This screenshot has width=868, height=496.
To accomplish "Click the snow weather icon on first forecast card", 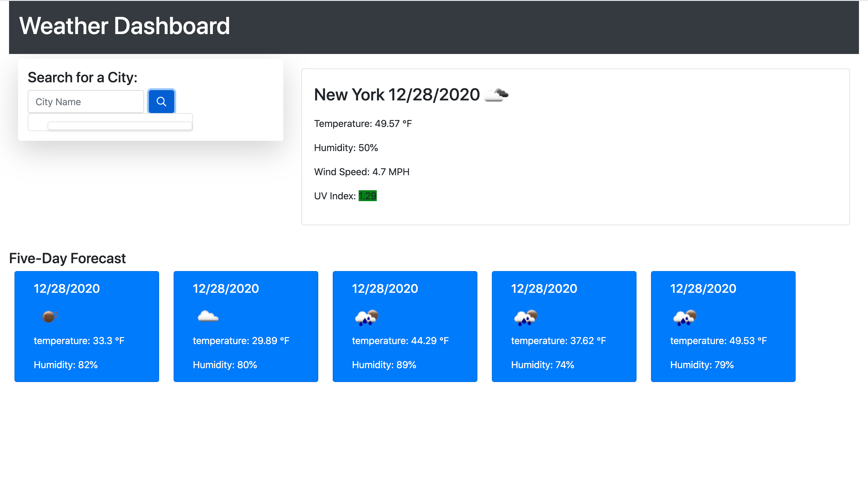I will click(x=49, y=317).
